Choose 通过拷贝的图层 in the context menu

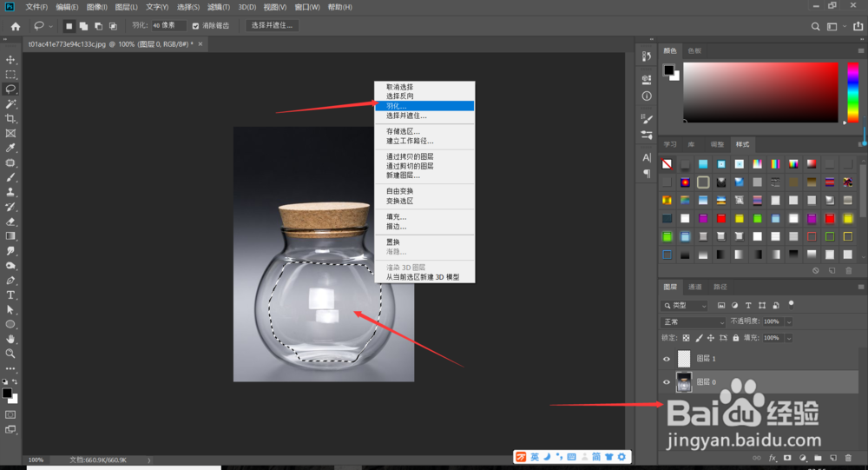click(424, 157)
